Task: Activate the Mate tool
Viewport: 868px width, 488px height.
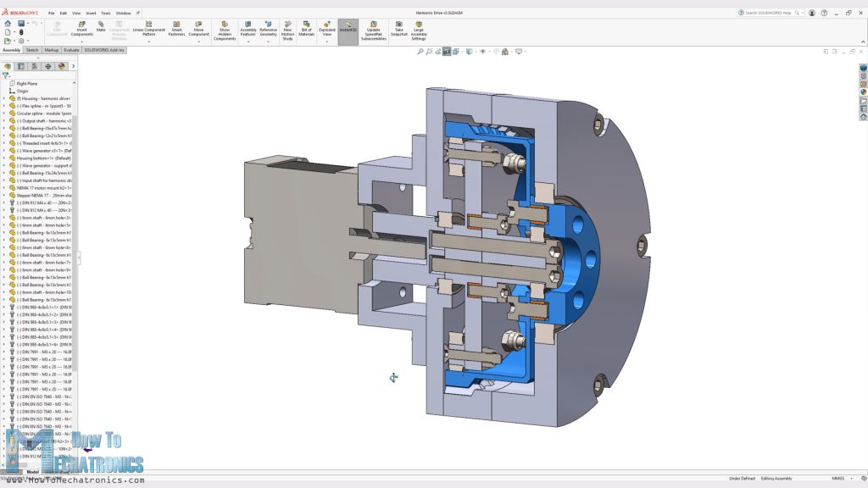Action: click(x=101, y=28)
